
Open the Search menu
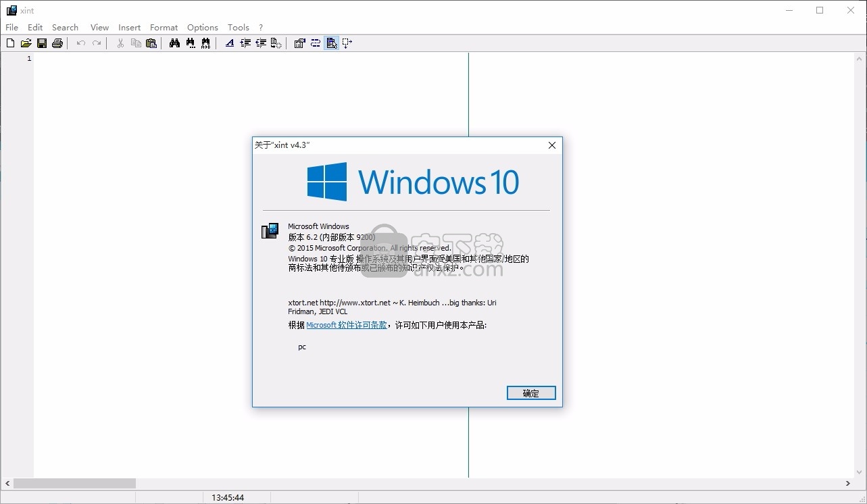pyautogui.click(x=65, y=28)
